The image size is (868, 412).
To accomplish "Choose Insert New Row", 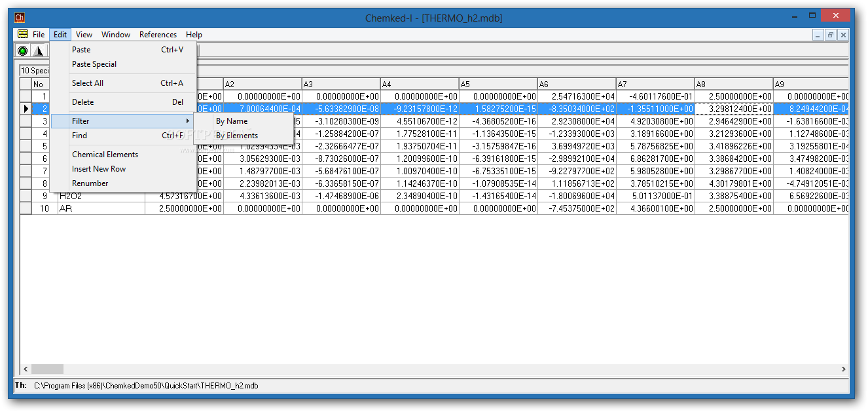I will tap(123, 169).
